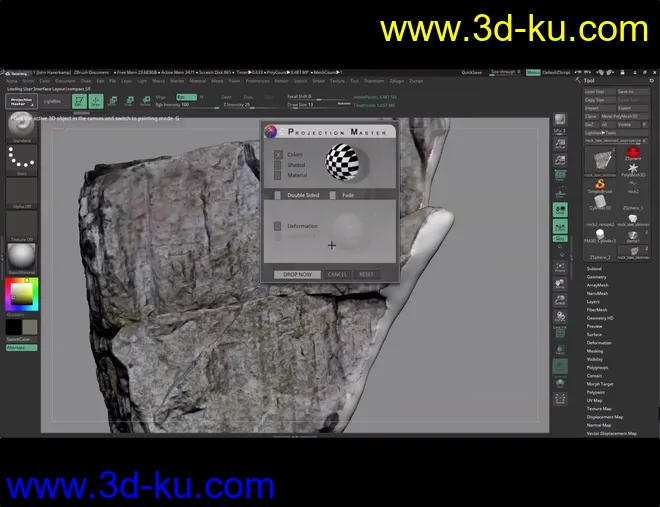This screenshot has width=660, height=507.
Task: Click the Frame icon
Action: pos(560,267)
